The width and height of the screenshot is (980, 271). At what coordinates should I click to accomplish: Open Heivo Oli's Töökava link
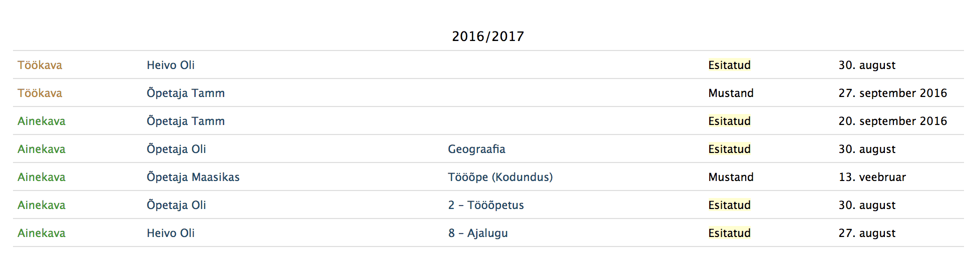pos(40,65)
